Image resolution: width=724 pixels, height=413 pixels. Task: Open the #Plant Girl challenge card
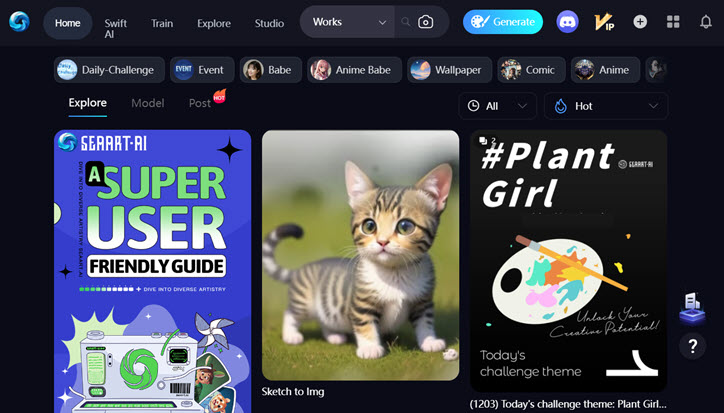[x=569, y=261]
